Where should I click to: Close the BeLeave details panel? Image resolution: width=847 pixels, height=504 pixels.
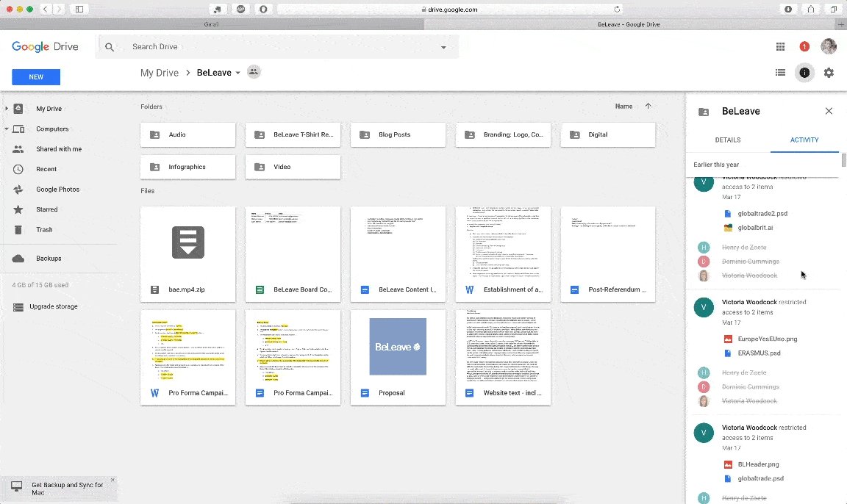coord(829,111)
